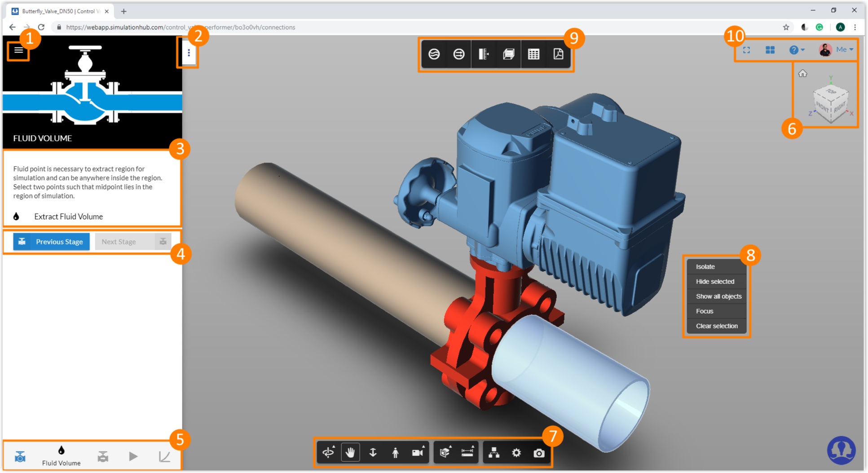Select the Pan tool in the navigation toolbar

click(351, 453)
